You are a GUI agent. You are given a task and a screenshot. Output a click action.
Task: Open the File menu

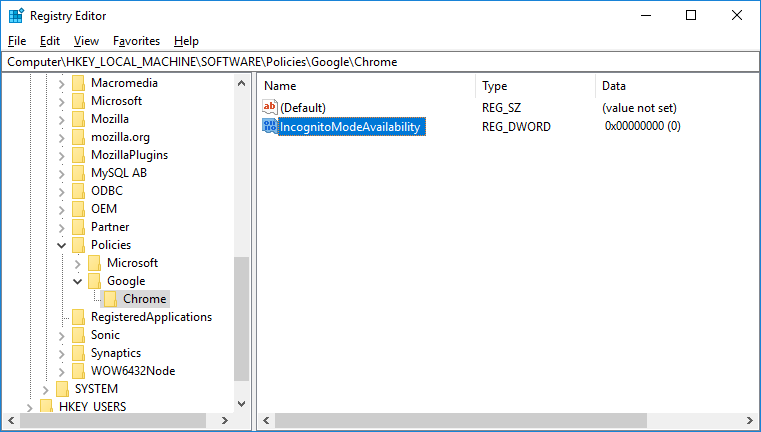17,41
